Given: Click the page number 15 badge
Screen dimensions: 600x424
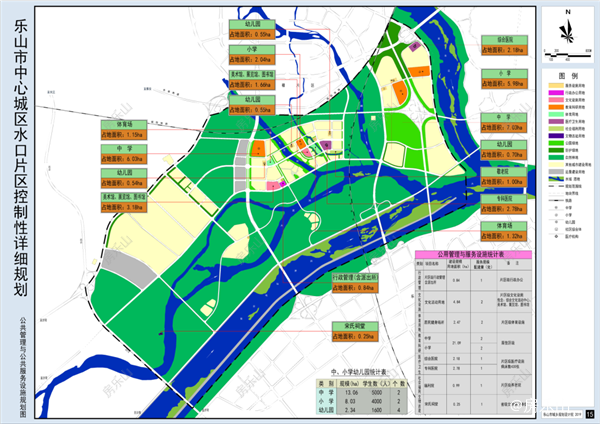Looking at the screenshot, I should [x=590, y=414].
